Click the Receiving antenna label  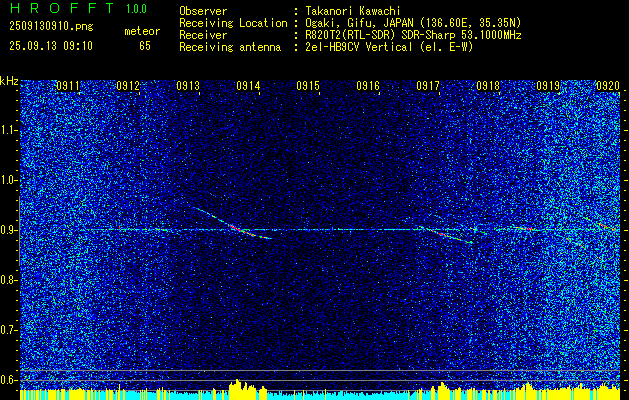coord(230,47)
